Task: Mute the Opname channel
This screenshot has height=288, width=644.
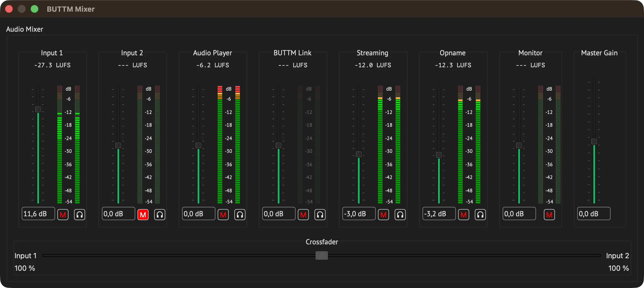Action: click(x=464, y=215)
